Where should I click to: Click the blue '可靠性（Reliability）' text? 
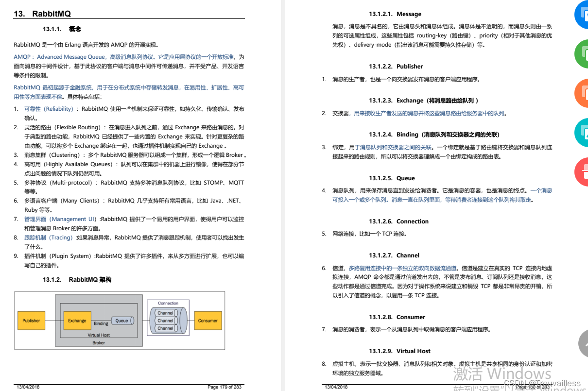coord(51,109)
